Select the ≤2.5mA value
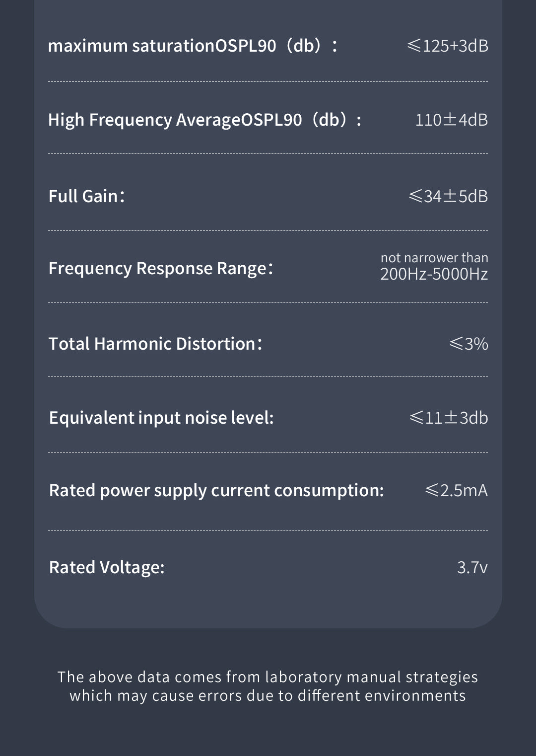The height and width of the screenshot is (756, 536). pos(456,490)
